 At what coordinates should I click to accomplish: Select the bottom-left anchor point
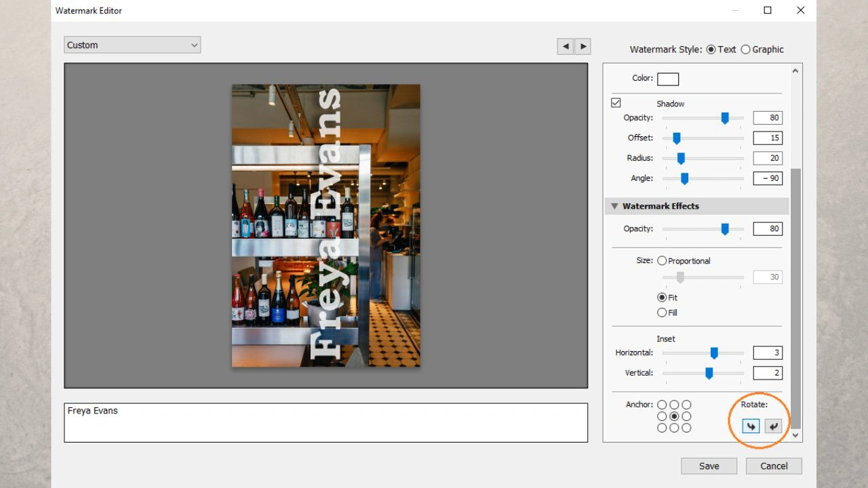click(662, 428)
